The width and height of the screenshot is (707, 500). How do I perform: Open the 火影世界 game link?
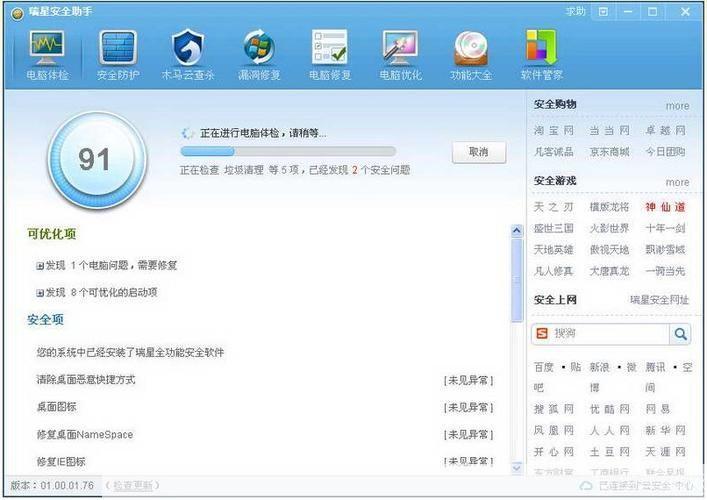click(x=610, y=229)
